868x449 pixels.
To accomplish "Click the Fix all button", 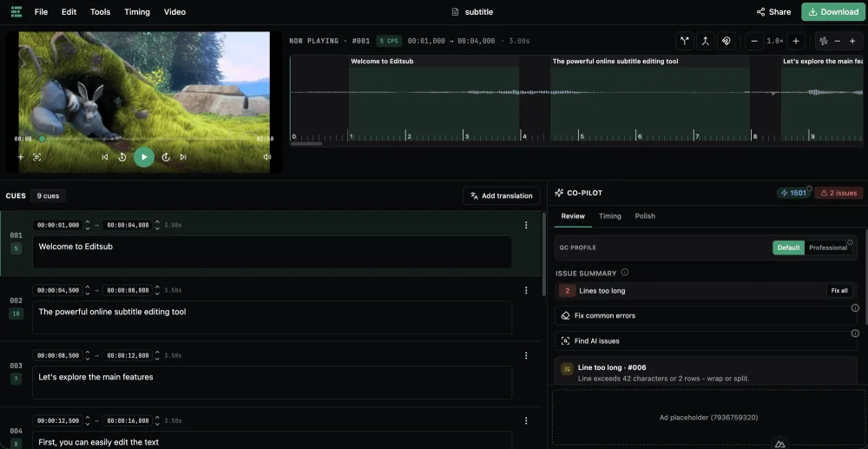I will [x=839, y=291].
